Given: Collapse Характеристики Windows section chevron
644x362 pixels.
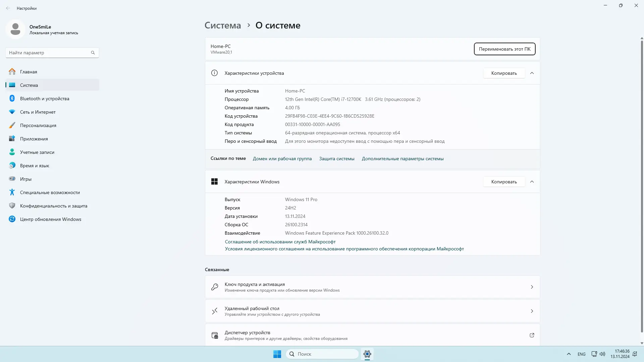Looking at the screenshot, I should pos(532,182).
